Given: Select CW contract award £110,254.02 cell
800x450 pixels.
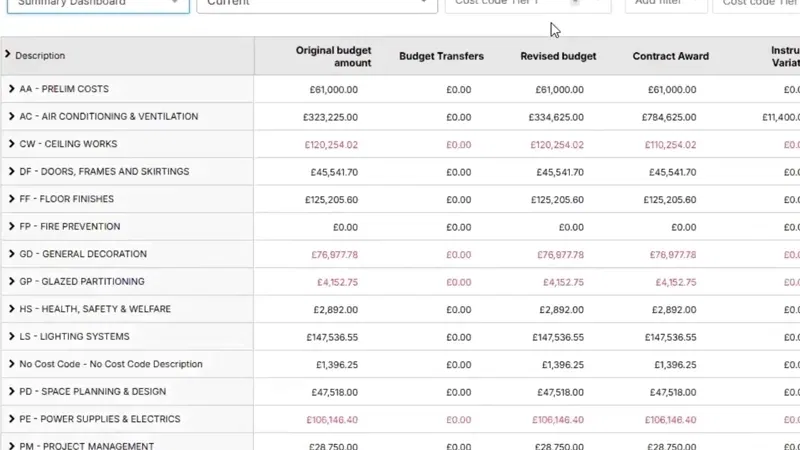Looking at the screenshot, I should 670,145.
